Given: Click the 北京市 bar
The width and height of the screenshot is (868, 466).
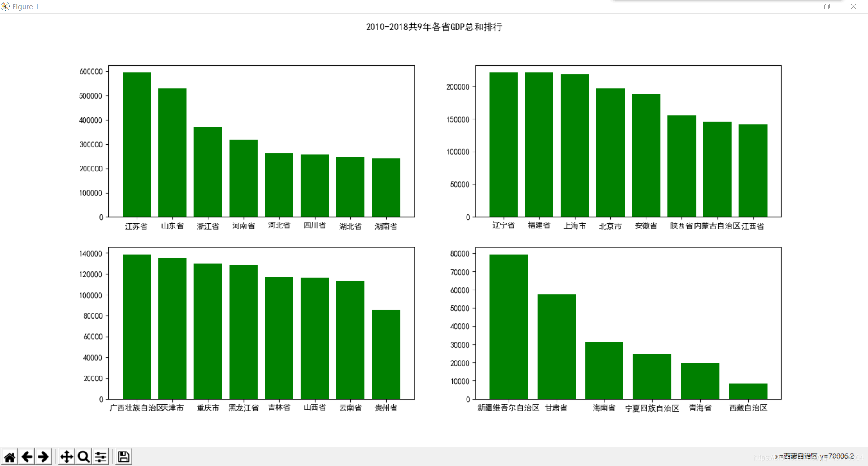Looking at the screenshot, I should (610, 152).
